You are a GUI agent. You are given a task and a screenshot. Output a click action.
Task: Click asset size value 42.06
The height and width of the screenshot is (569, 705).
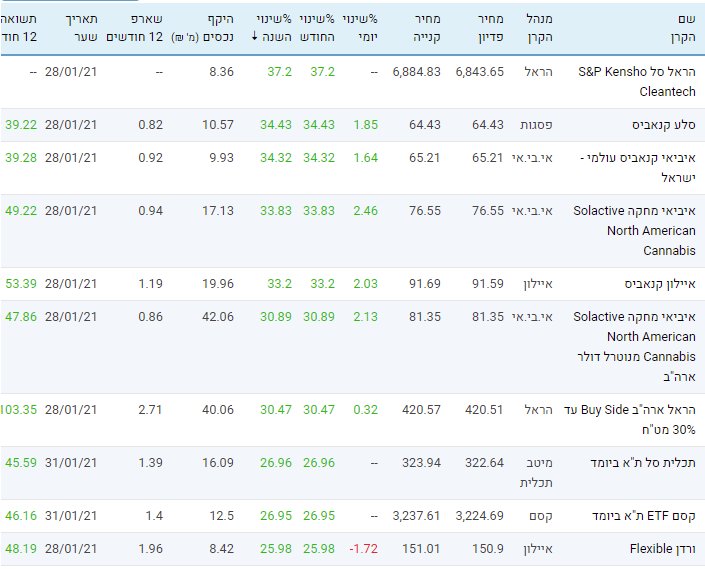218,317
